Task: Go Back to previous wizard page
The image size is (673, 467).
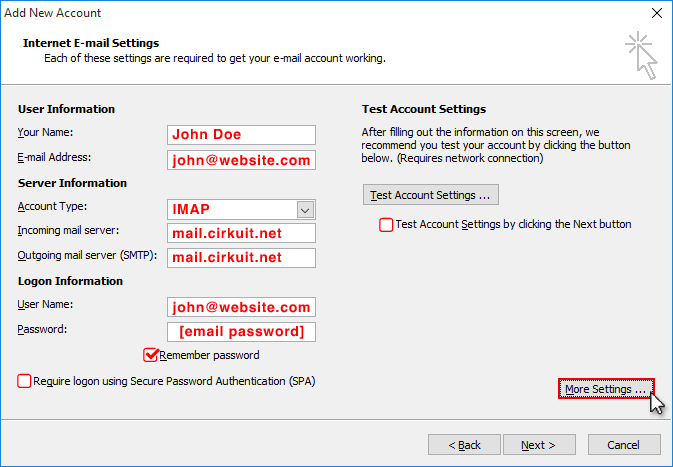Action: pyautogui.click(x=464, y=445)
